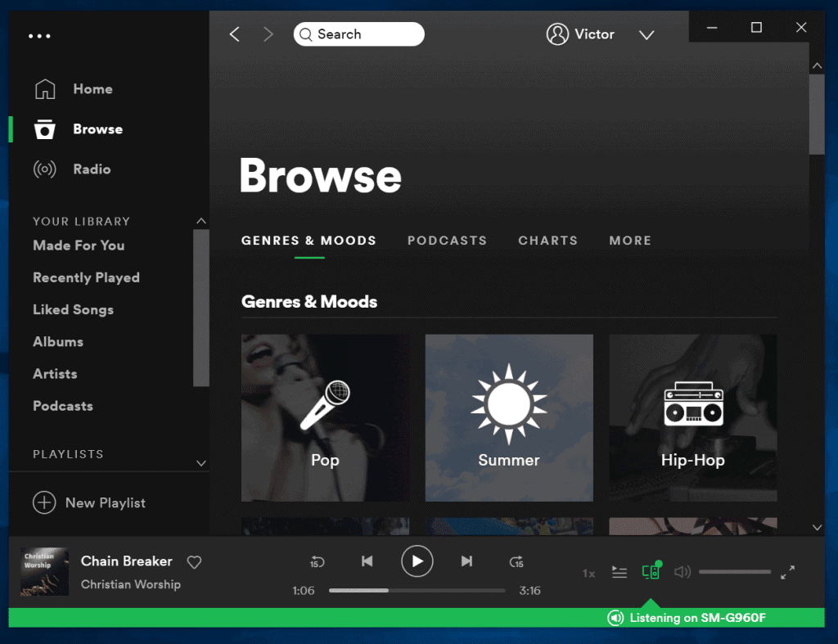This screenshot has height=644, width=838.
Task: Skip forward 15 seconds
Action: pos(516,561)
